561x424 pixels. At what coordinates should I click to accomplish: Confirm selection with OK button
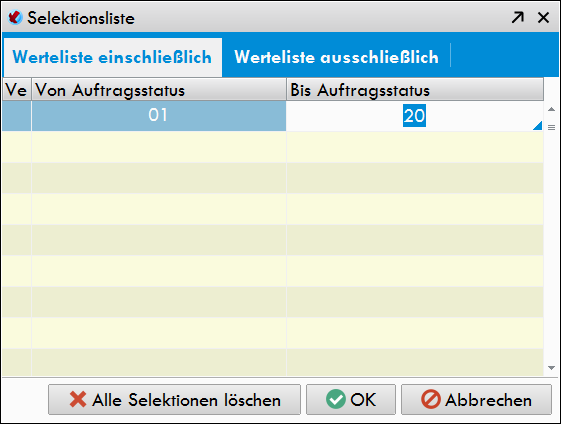(351, 399)
